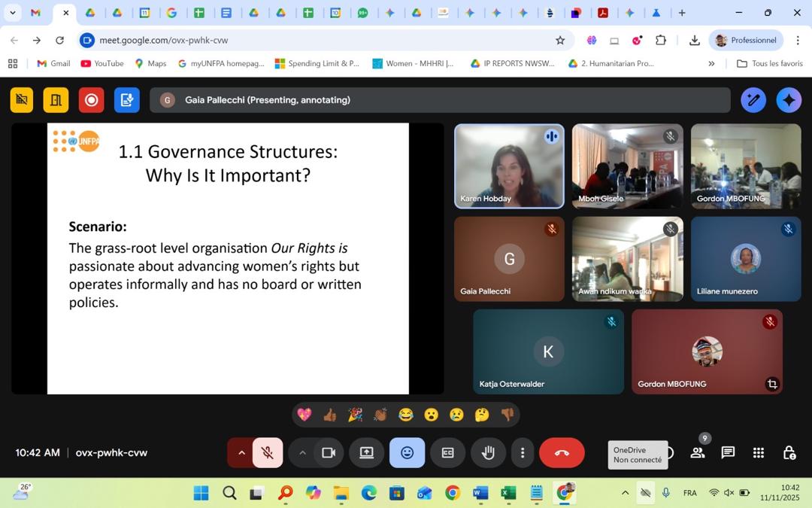Open host controls lock icon

(x=789, y=452)
